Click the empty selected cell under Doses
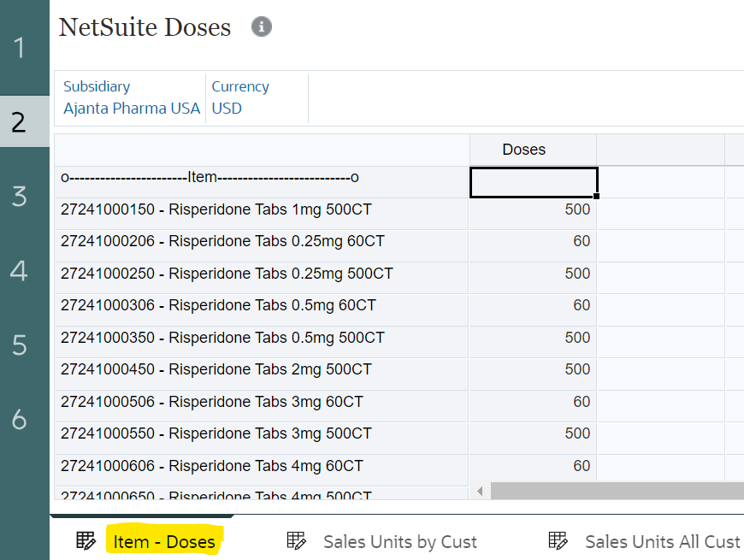 click(533, 181)
